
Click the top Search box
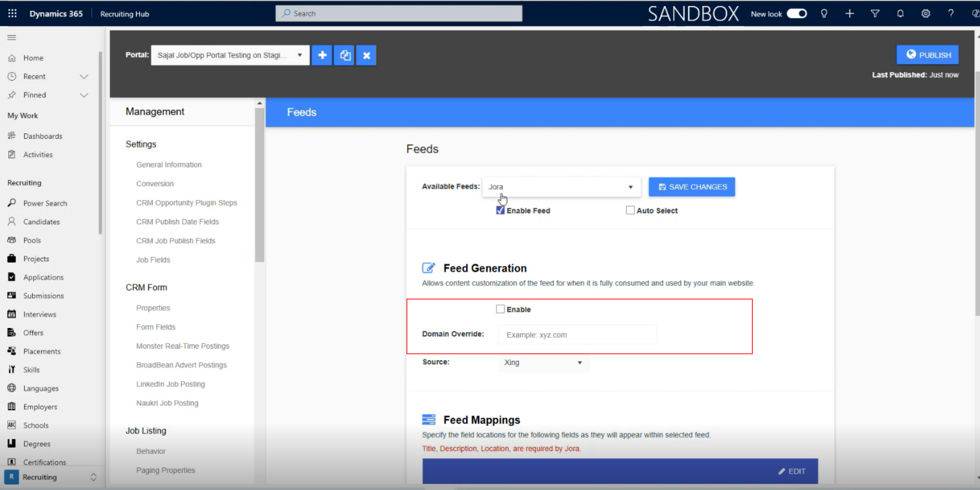tap(399, 13)
